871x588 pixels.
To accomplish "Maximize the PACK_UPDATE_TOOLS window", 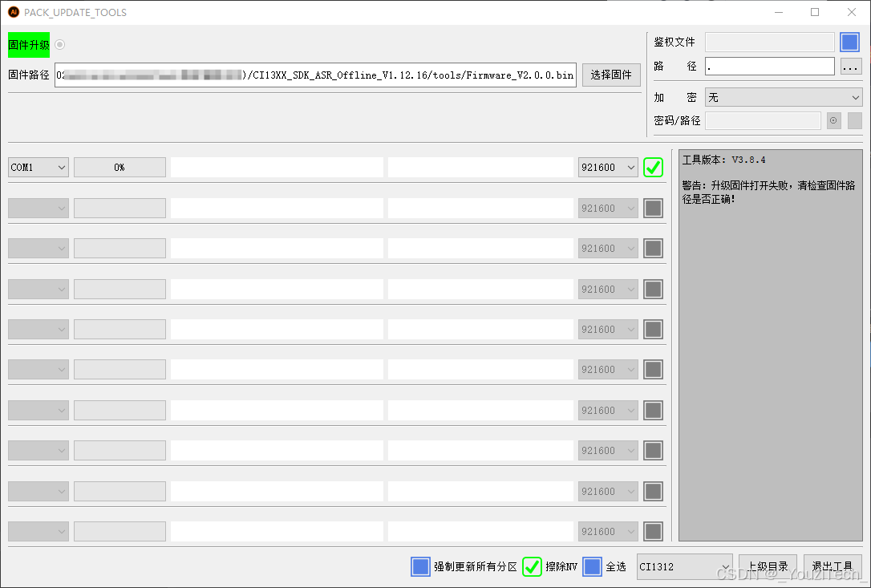I will 815,12.
